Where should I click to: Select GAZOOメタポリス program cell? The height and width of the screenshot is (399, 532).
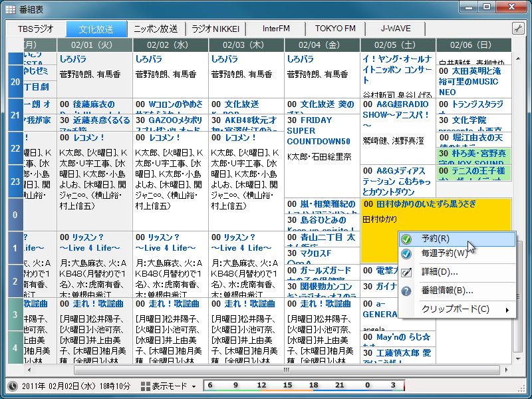171,123
